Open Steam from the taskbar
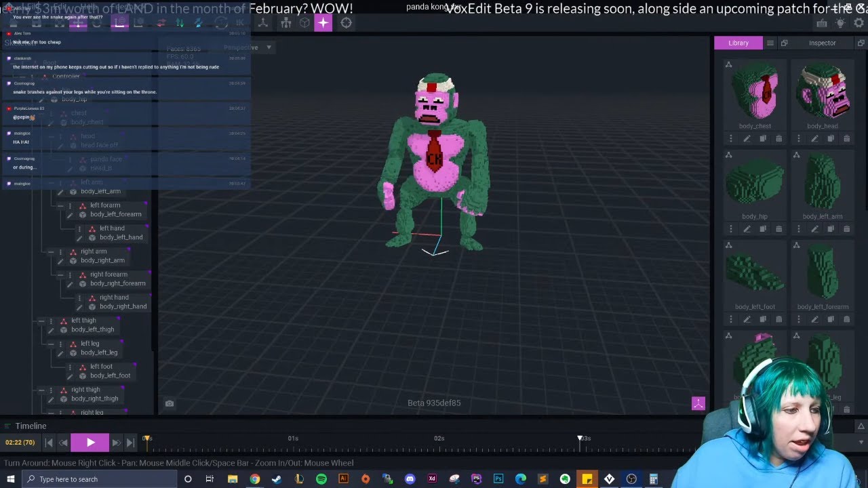The width and height of the screenshot is (868, 488). [276, 479]
